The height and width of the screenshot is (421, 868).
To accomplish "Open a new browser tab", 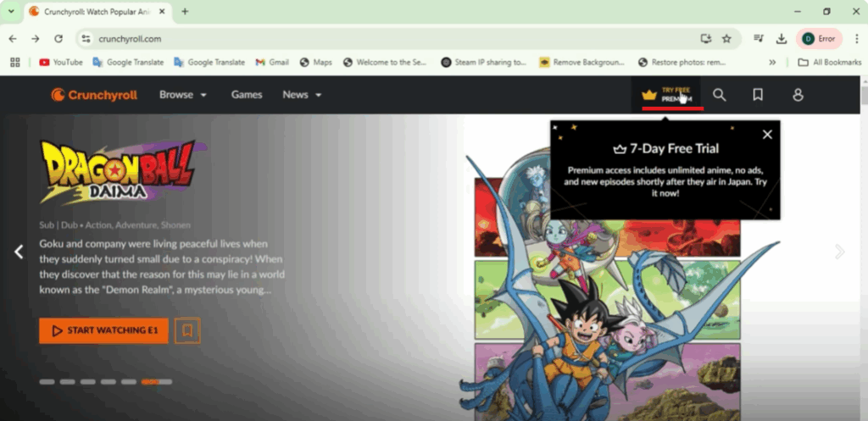I will point(185,12).
